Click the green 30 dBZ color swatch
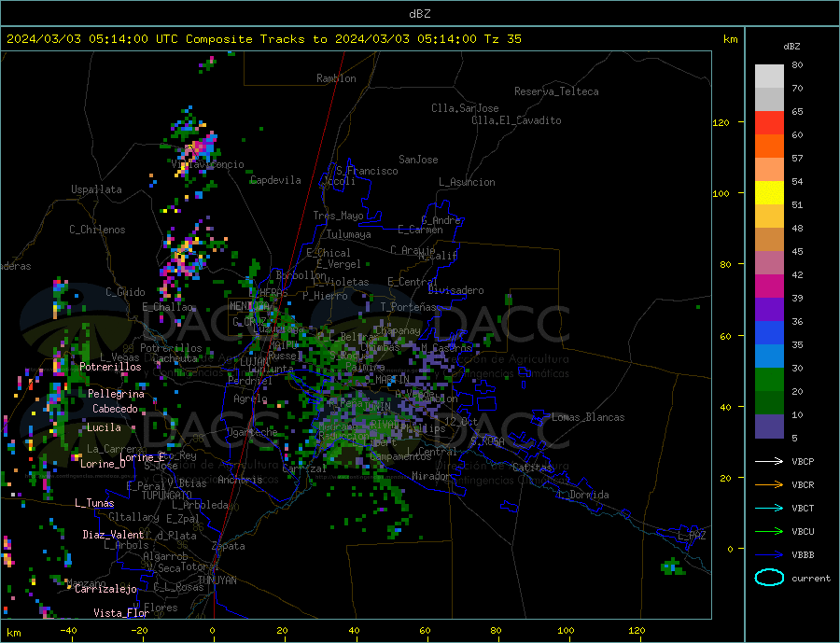This screenshot has width=840, height=643. click(x=769, y=380)
